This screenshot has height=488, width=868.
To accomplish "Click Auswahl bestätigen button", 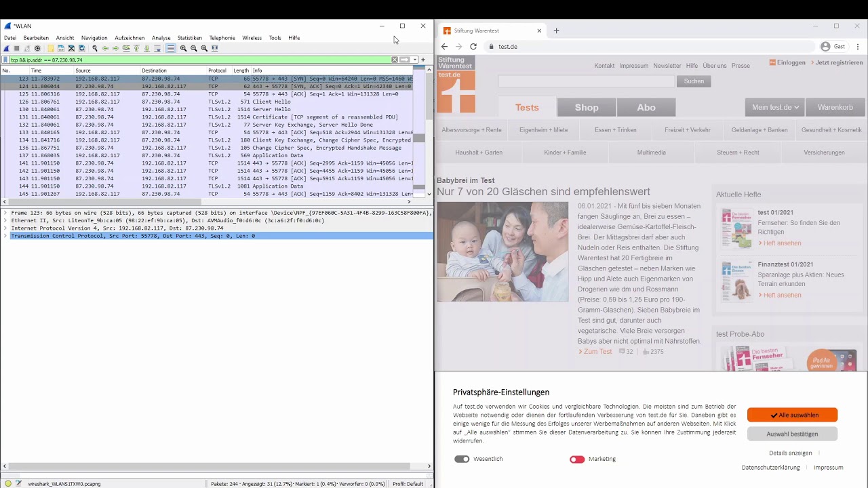I will pyautogui.click(x=792, y=434).
